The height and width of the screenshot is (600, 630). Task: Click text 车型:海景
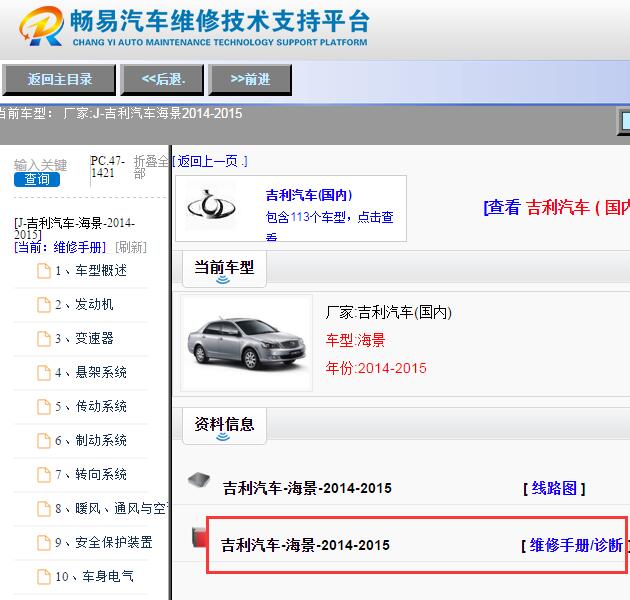(x=356, y=340)
